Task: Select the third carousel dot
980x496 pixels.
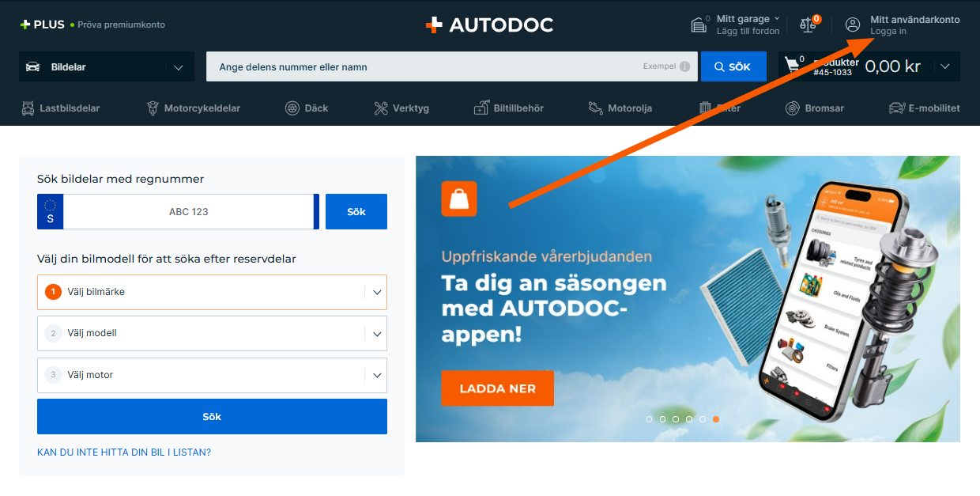Action: pos(676,419)
